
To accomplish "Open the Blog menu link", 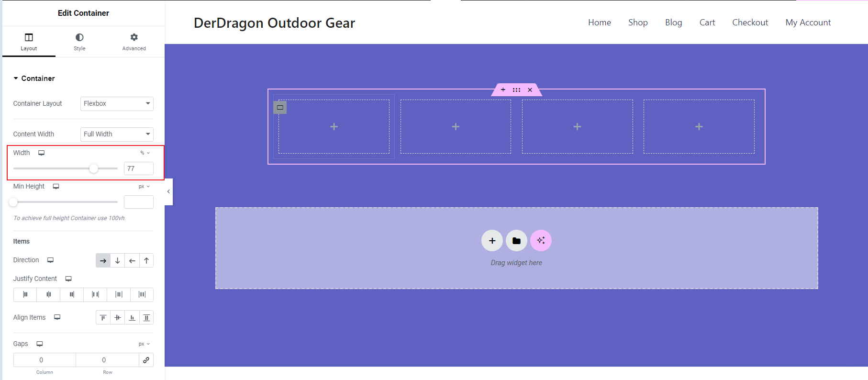I will click(673, 22).
